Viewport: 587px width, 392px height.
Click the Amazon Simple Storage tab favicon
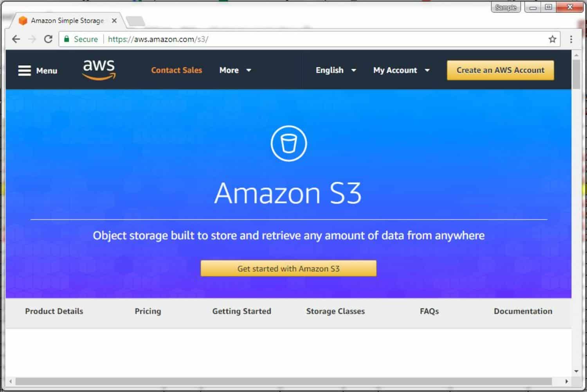(23, 21)
